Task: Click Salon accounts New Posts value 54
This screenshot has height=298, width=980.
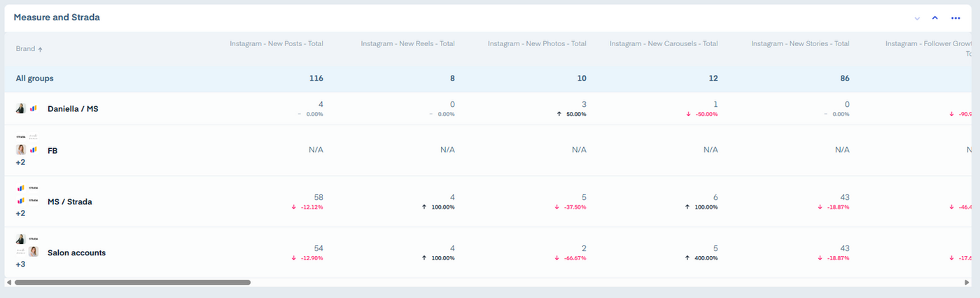Action: [x=318, y=248]
